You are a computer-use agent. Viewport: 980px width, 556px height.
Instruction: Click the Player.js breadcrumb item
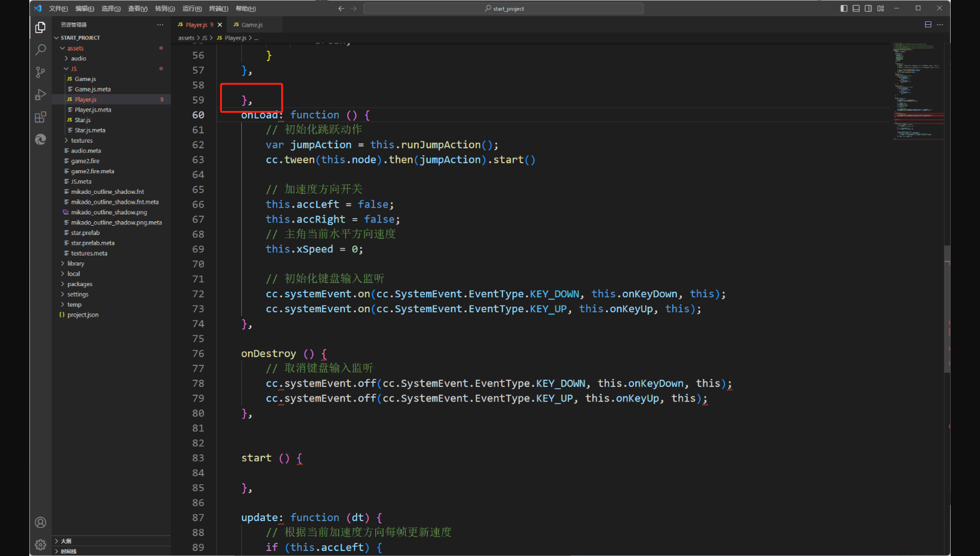click(x=235, y=38)
